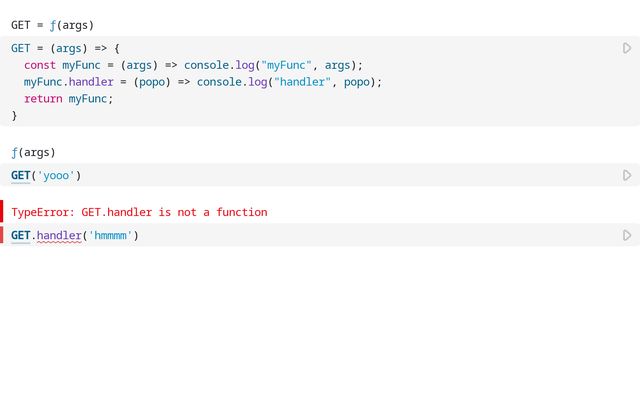Click the 'hmmmm' string argument
The image size is (640, 400).
[110, 236]
